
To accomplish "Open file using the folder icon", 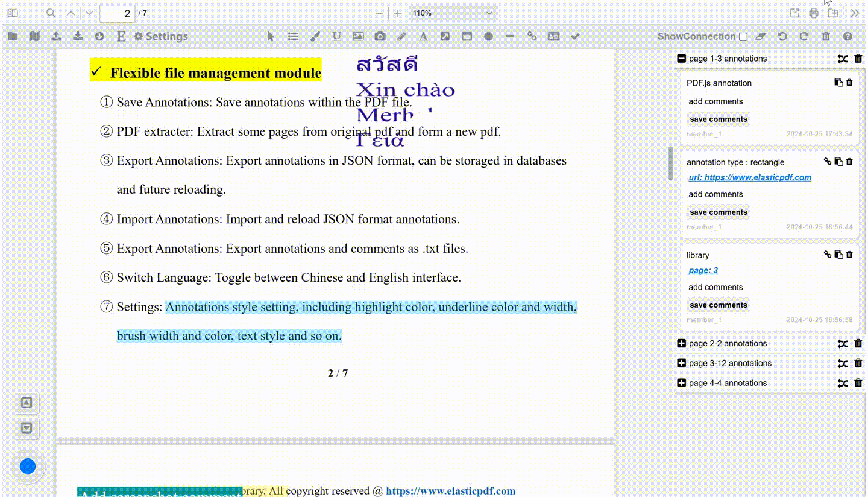I will tap(13, 36).
